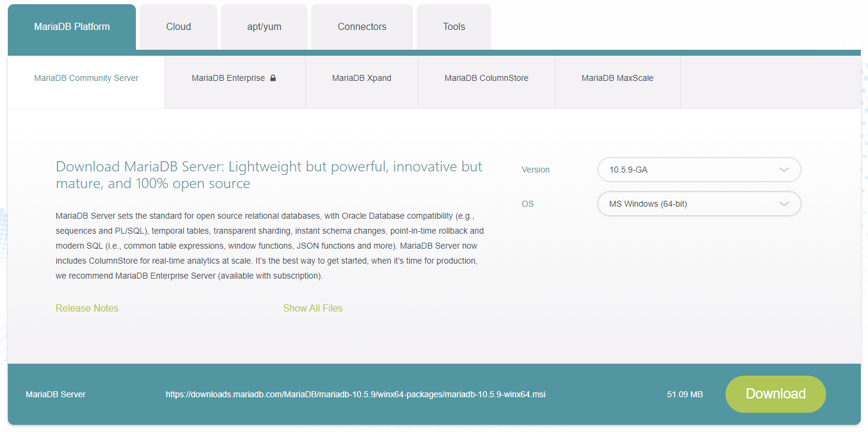
Task: Go to the Connectors tab
Action: click(x=362, y=27)
